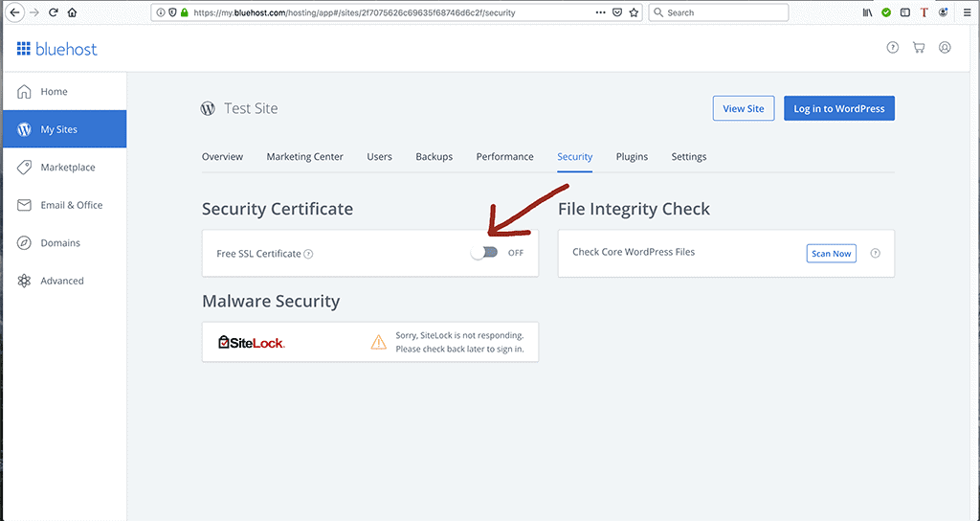Click the Log in to WordPress button

pyautogui.click(x=838, y=108)
